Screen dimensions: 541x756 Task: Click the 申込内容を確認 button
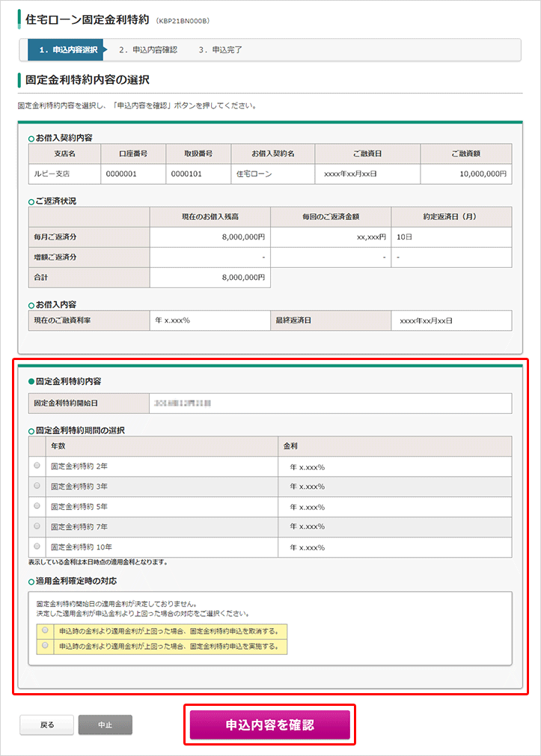pyautogui.click(x=269, y=725)
